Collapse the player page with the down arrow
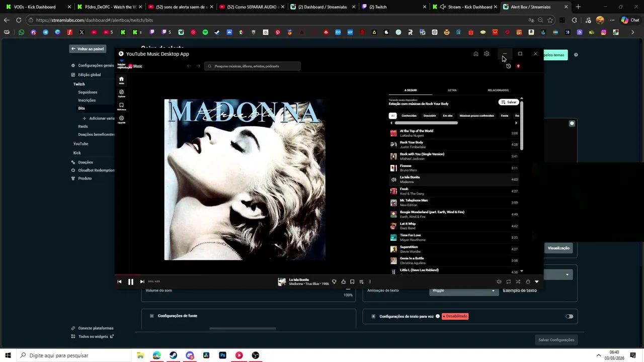Viewport: 644px width, 362px height. pyautogui.click(x=537, y=282)
